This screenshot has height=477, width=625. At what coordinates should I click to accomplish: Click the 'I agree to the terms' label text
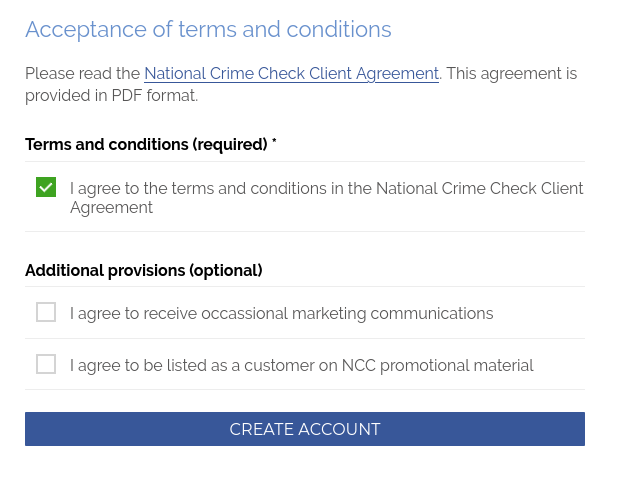[200, 189]
